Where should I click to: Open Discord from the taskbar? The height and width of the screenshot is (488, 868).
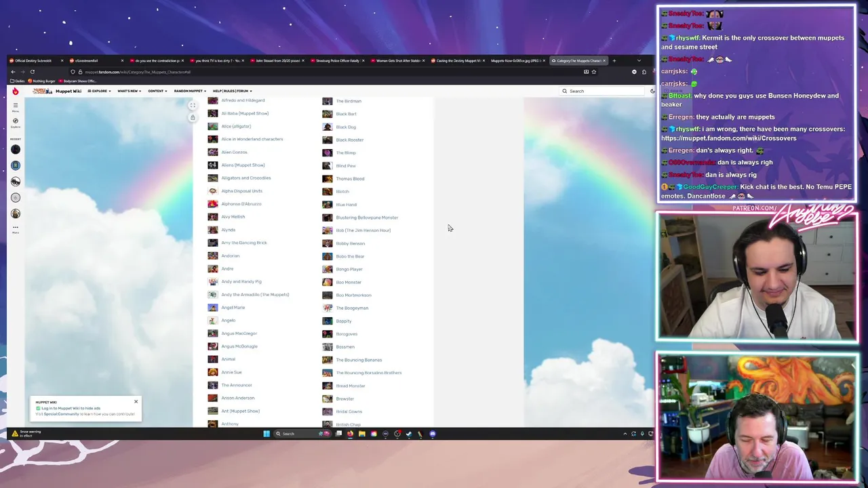coord(433,434)
